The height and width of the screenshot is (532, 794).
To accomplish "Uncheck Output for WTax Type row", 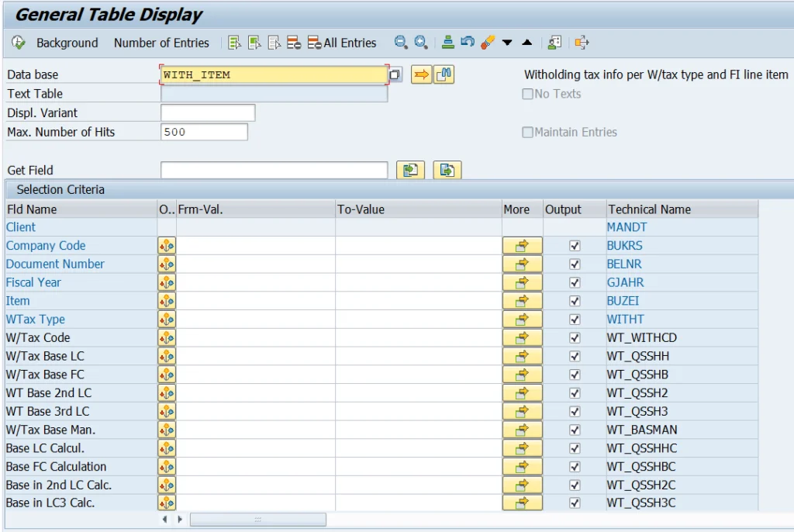I will [x=575, y=320].
